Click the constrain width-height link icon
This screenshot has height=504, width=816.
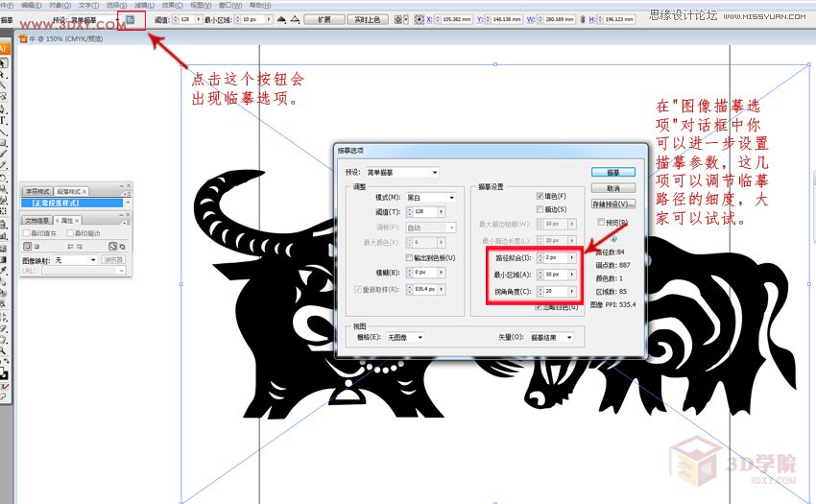pyautogui.click(x=583, y=19)
